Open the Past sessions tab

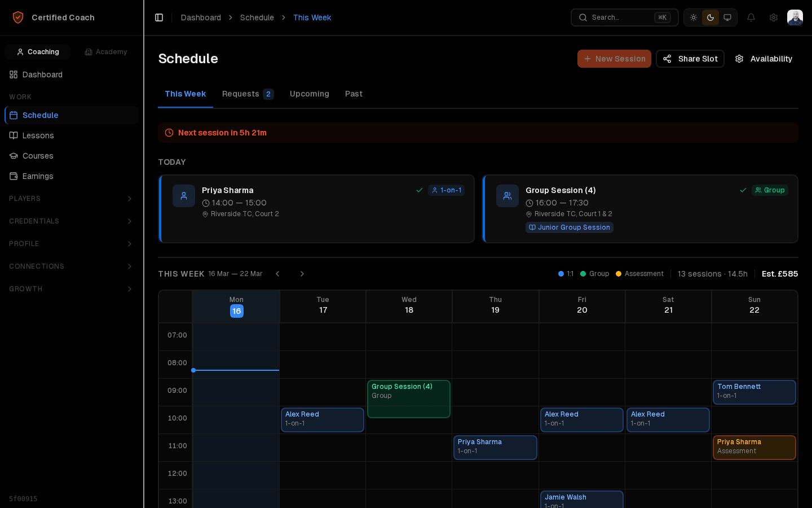click(x=354, y=94)
